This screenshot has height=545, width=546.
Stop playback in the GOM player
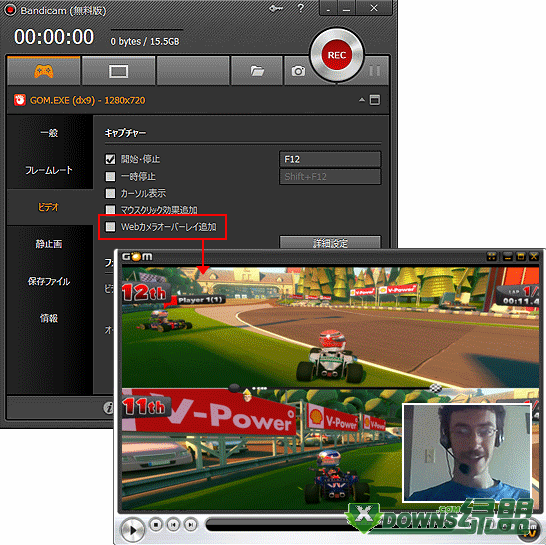pyautogui.click(x=156, y=524)
